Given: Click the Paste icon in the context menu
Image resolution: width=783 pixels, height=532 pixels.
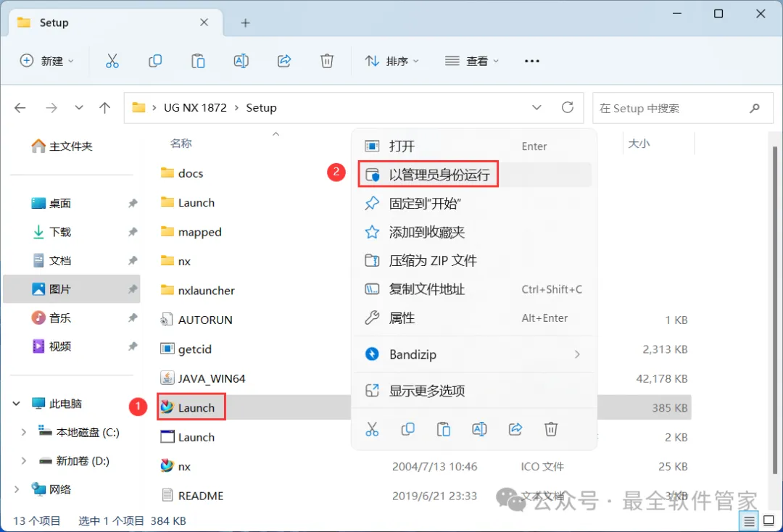Looking at the screenshot, I should pyautogui.click(x=444, y=429).
